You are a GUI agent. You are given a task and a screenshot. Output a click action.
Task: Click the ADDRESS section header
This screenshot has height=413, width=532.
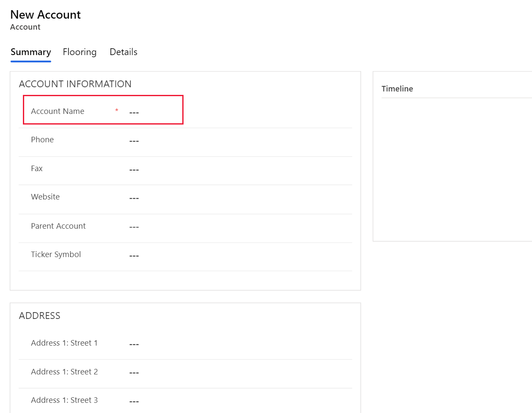(39, 316)
